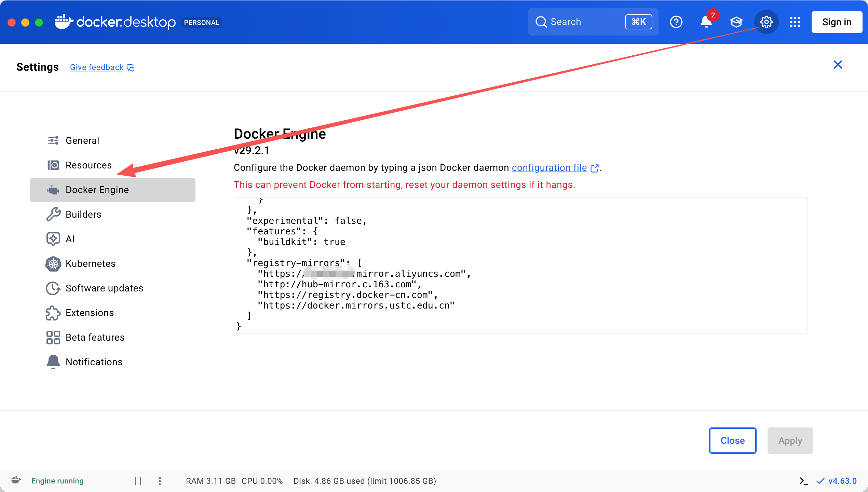Click the Engine running status text
This screenshot has height=492, width=868.
[57, 481]
